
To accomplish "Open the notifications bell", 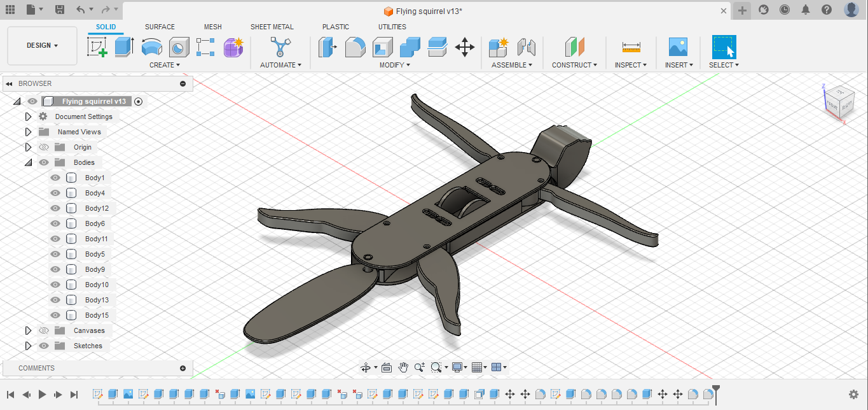I will (x=806, y=10).
